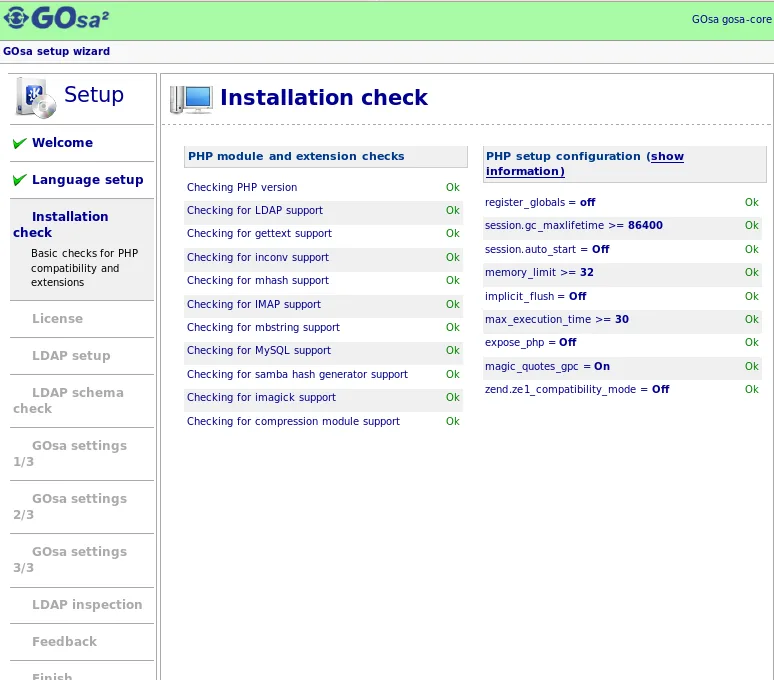Click the GOsa² logo icon
The height and width of the screenshot is (680, 774).
pos(56,19)
